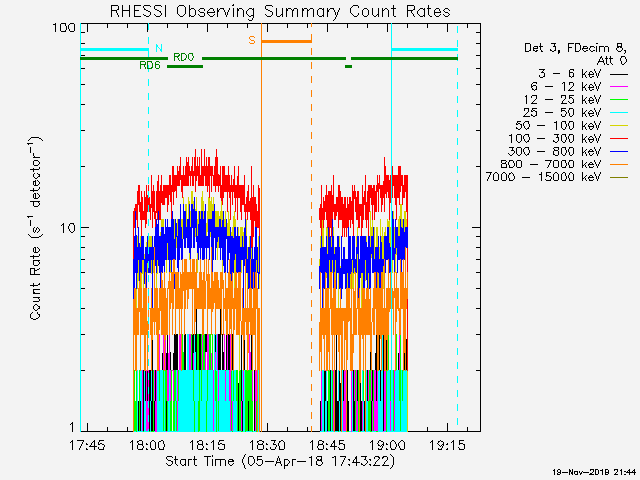Click the '6 - 12 keV' legend label
The height and width of the screenshot is (480, 640).
[566, 87]
